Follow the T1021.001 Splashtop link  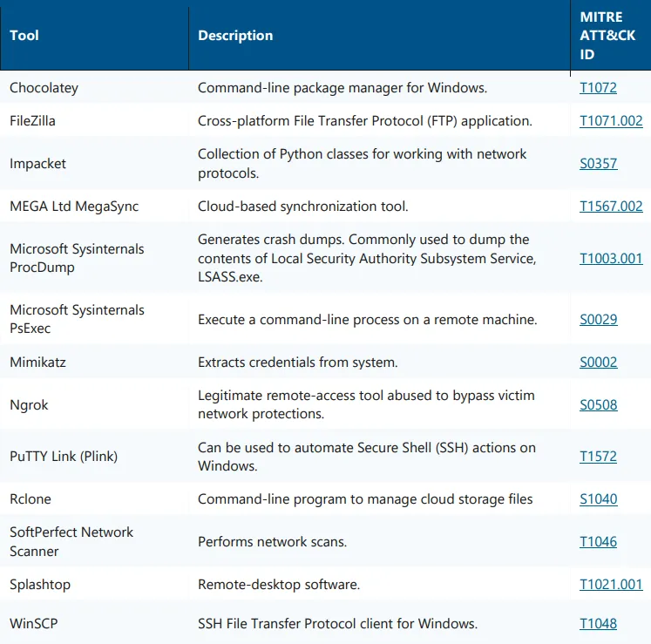pyautogui.click(x=611, y=584)
